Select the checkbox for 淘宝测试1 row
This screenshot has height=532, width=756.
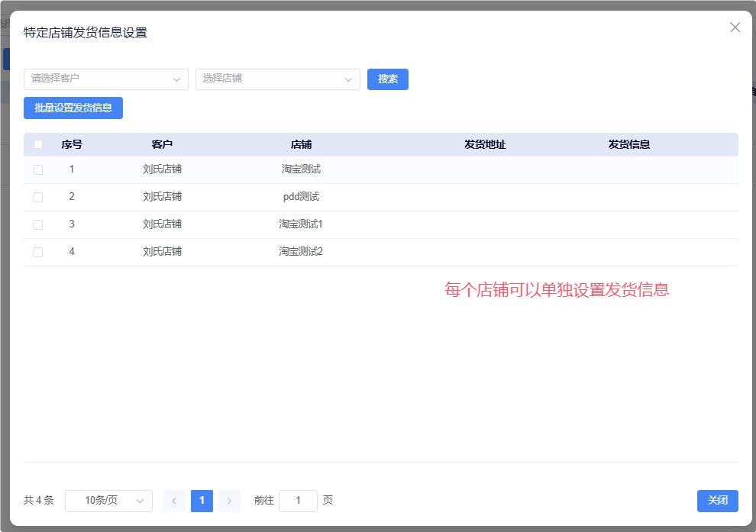tap(38, 224)
